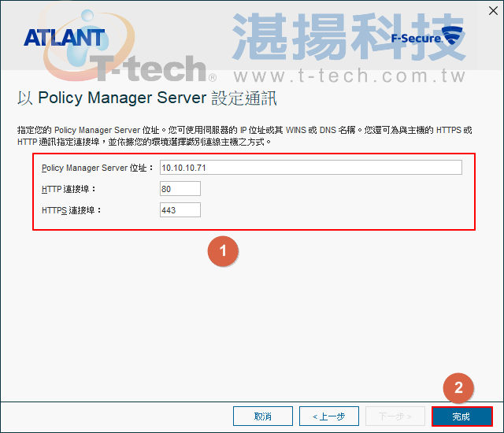Click the F-Secure logo in the header
Image resolution: width=504 pixels, height=433 pixels.
427,35
